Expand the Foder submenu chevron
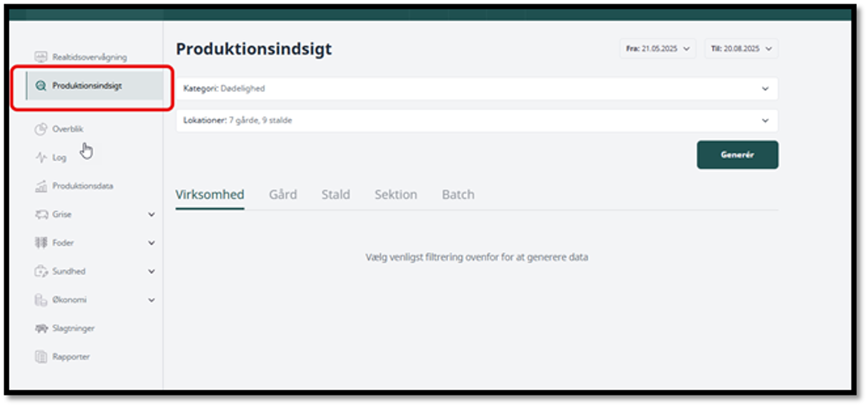This screenshot has height=407, width=868. (152, 243)
